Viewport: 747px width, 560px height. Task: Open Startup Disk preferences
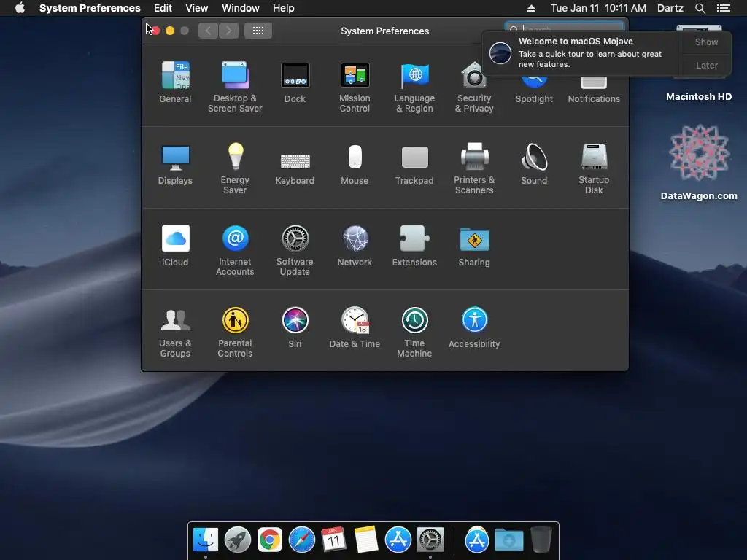pyautogui.click(x=594, y=168)
